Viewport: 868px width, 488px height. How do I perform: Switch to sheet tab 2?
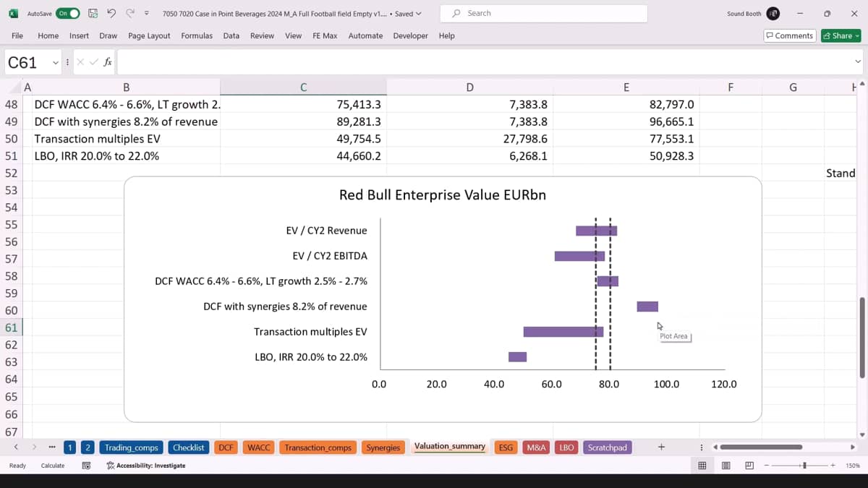87,448
